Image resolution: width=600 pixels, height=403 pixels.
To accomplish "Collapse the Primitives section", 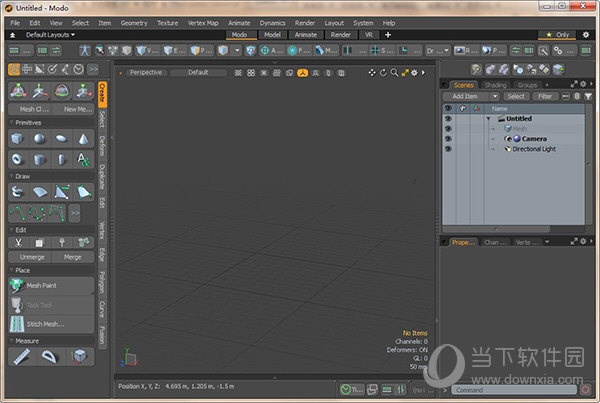I will click(11, 123).
